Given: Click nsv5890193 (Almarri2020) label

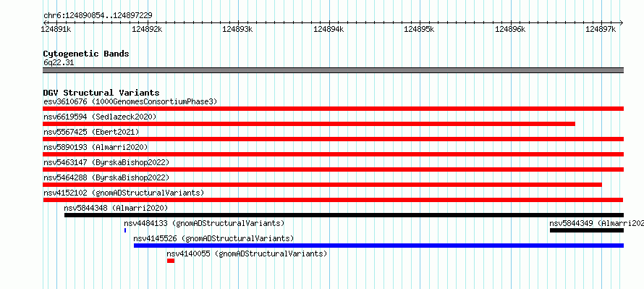Looking at the screenshot, I should coord(96,147).
